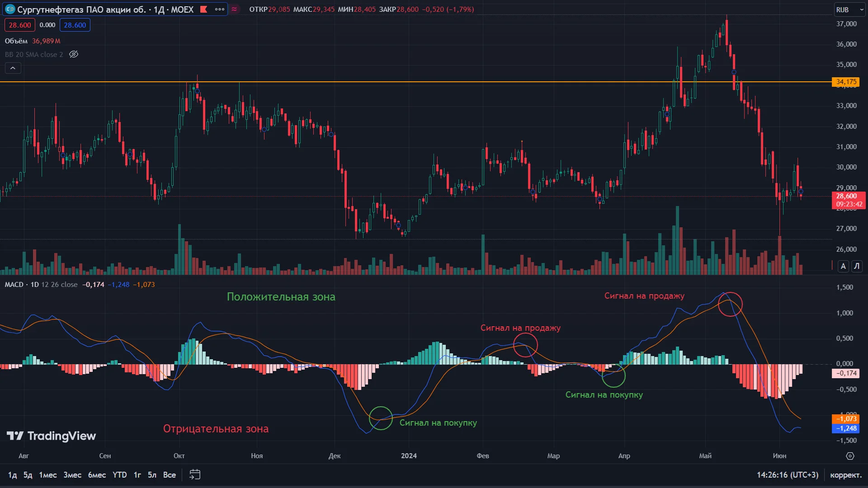The image size is (868, 488).
Task: Open chart settings gear on time axis
Action: click(x=850, y=456)
